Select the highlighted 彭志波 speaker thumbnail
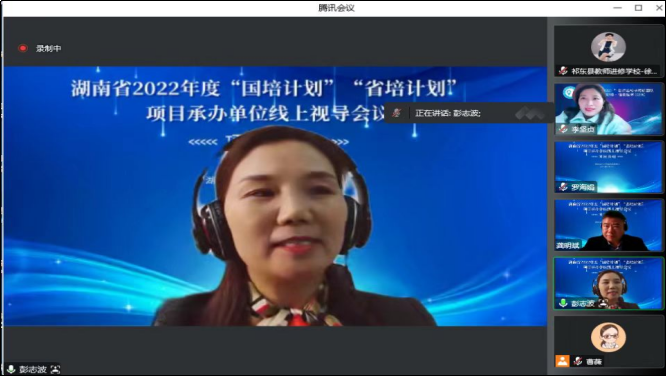The image size is (666, 377). pos(609,283)
